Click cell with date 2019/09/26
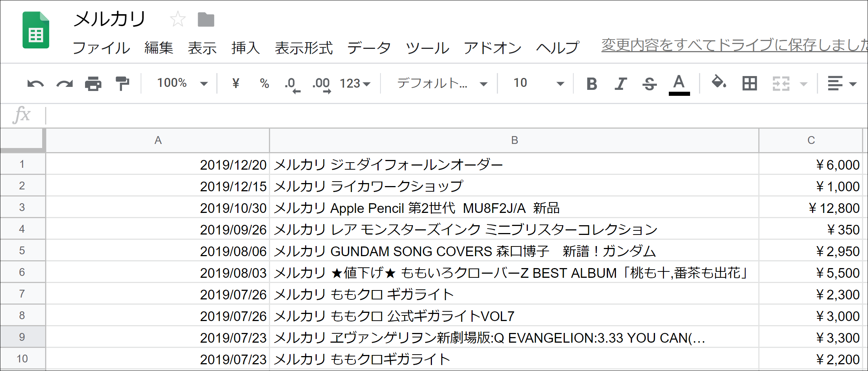Viewport: 868px width, 371px height. coord(158,229)
